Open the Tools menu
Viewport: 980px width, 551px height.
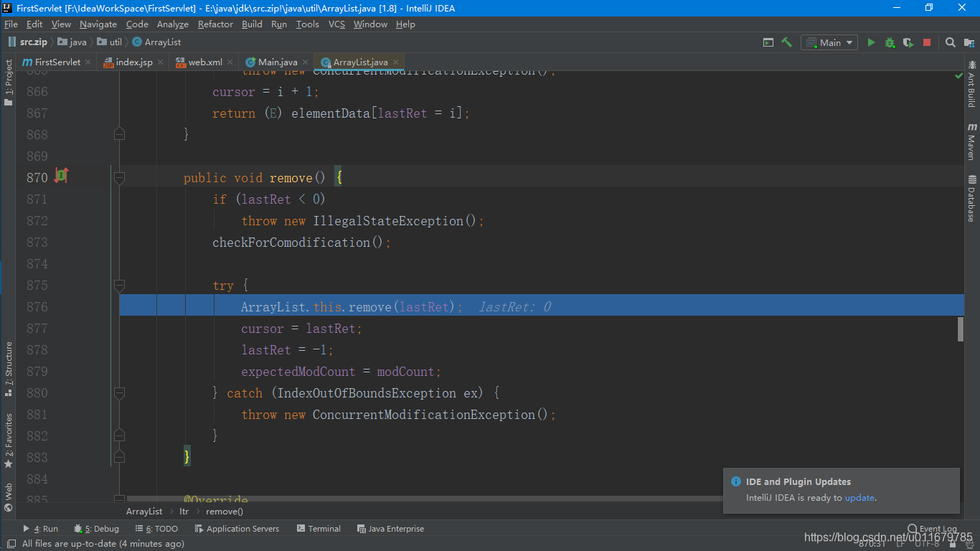(x=307, y=24)
